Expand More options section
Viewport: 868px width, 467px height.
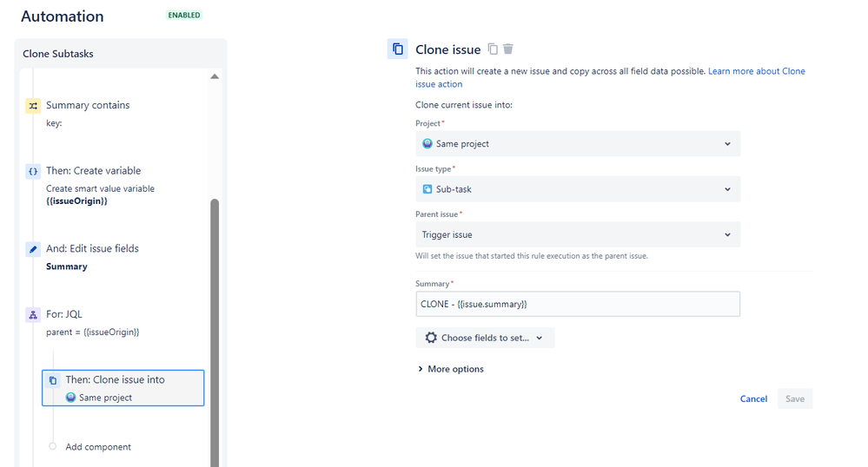click(x=450, y=369)
